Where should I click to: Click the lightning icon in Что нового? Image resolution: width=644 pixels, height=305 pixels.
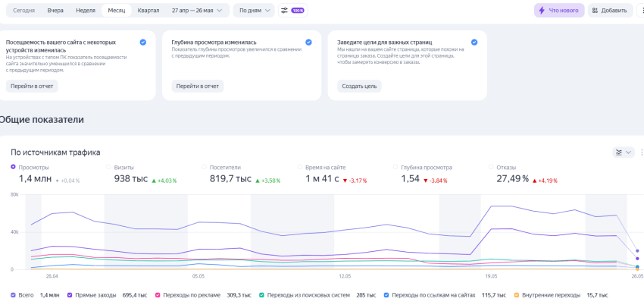coord(542,11)
